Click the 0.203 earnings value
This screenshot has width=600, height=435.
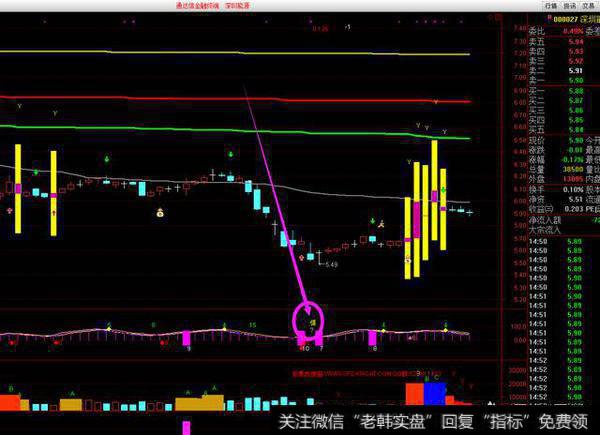click(574, 209)
